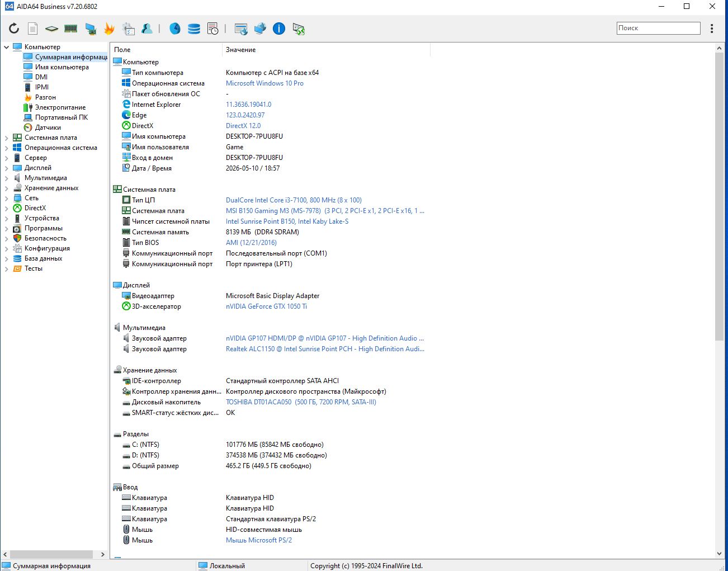Viewport: 728px width, 571px height.
Task: Collapse the Компьютер tree node
Action: (x=6, y=47)
